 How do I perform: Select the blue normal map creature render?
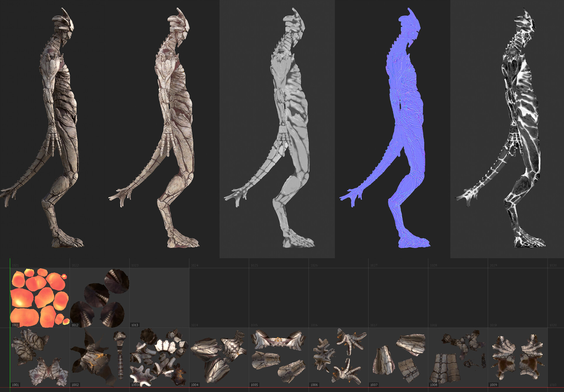[385, 128]
